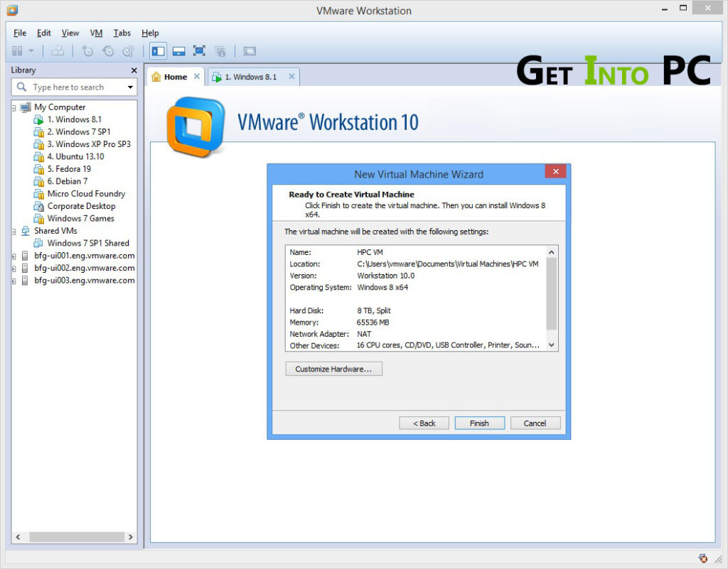Click the Windows 7 Games VM icon

click(38, 218)
